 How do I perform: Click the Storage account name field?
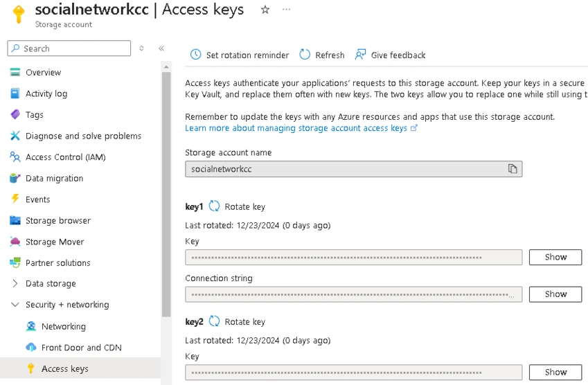pyautogui.click(x=354, y=169)
